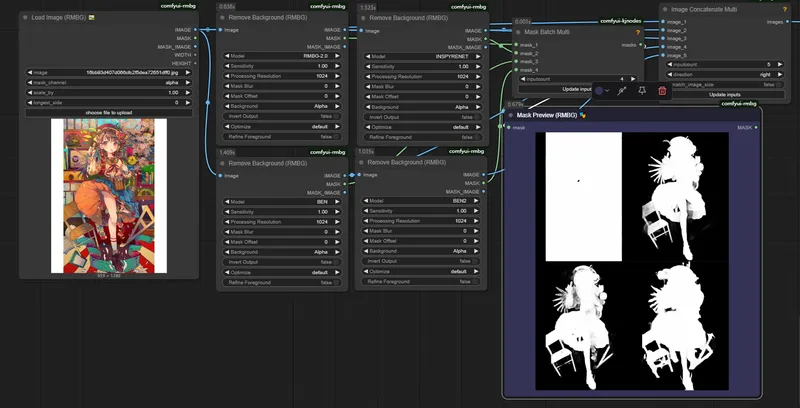Click the bypass node icon in toolbar

pos(621,91)
